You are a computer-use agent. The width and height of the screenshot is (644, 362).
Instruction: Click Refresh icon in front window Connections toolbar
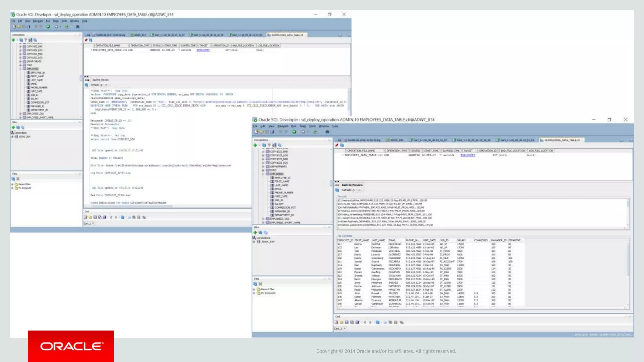(x=264, y=145)
